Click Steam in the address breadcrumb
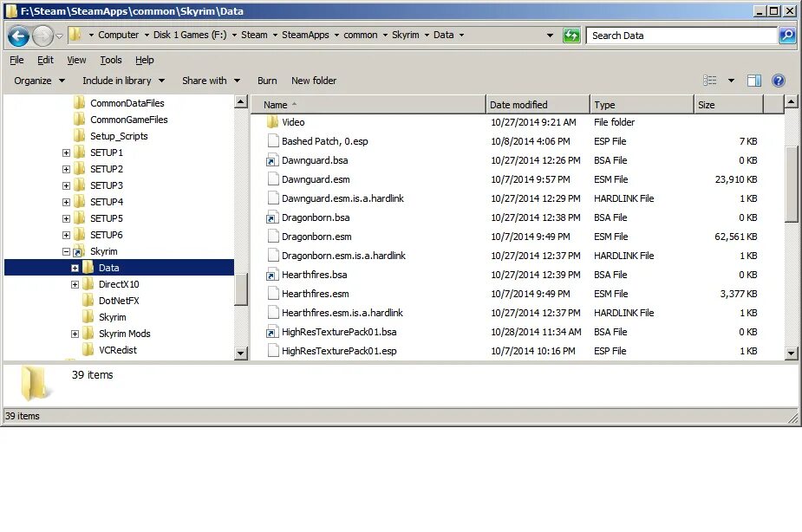Viewport: 802px width, 532px height. 254,35
